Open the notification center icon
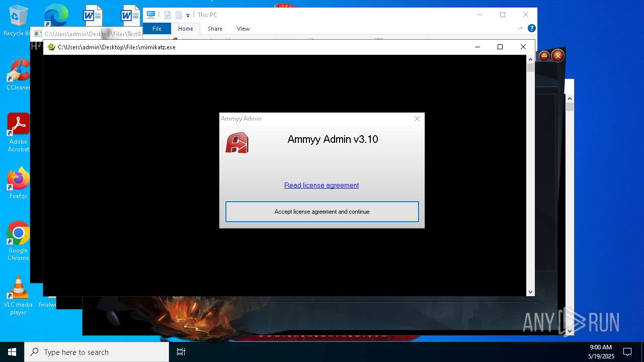The width and height of the screenshot is (644, 362). 627,352
